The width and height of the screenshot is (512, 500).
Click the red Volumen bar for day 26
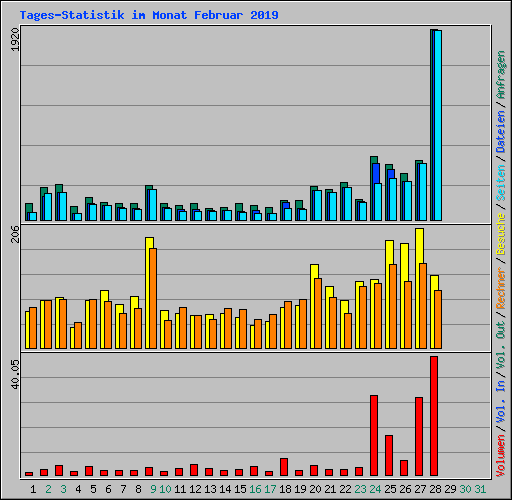tap(404, 468)
